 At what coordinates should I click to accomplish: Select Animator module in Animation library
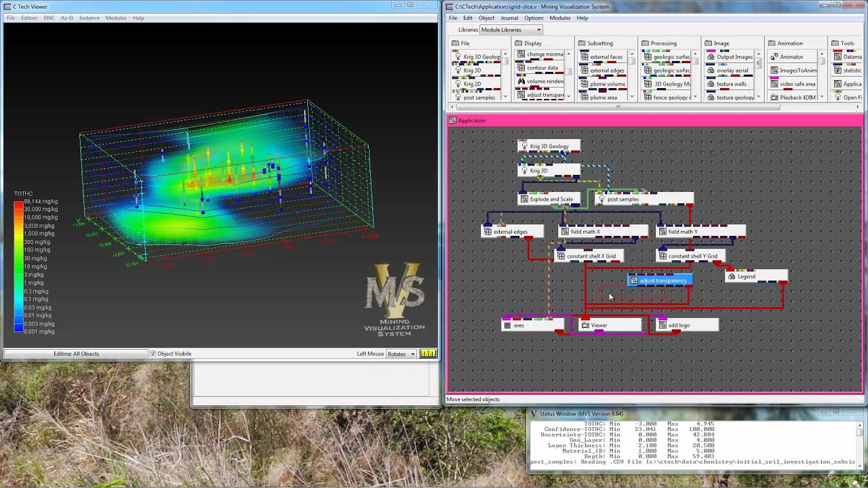tap(793, 57)
